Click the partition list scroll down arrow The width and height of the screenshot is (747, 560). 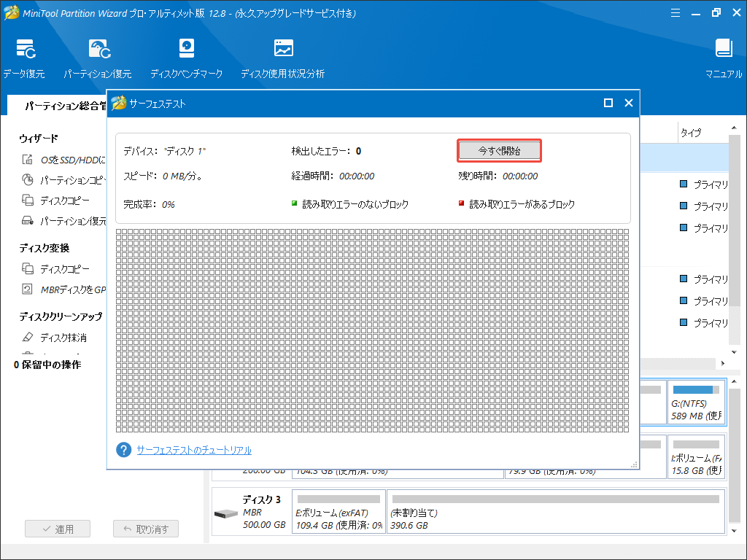click(734, 352)
